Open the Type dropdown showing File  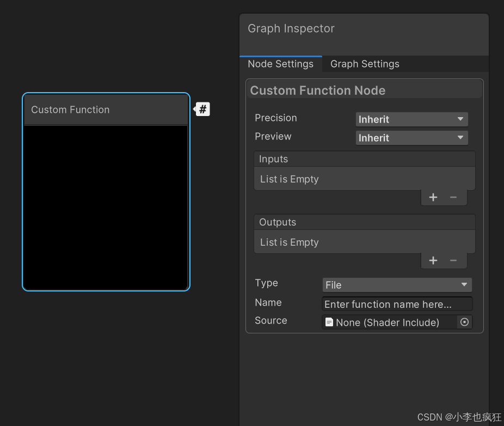coord(397,284)
